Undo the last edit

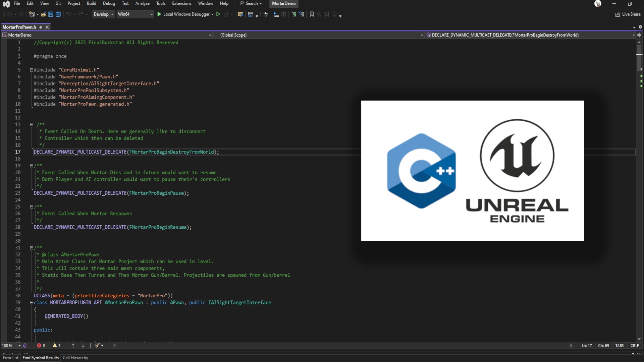[x=68, y=14]
